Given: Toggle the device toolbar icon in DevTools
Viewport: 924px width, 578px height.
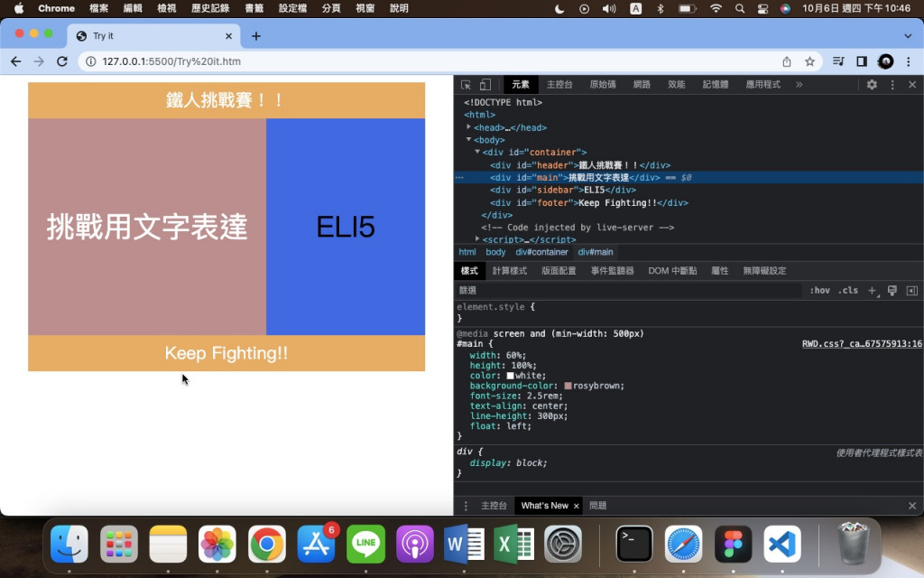Looking at the screenshot, I should [485, 84].
